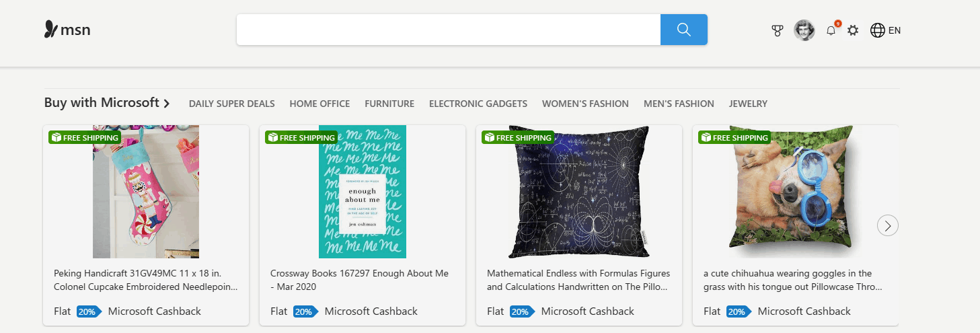The width and height of the screenshot is (980, 333).
Task: Open the notifications bell
Action: pos(831,31)
